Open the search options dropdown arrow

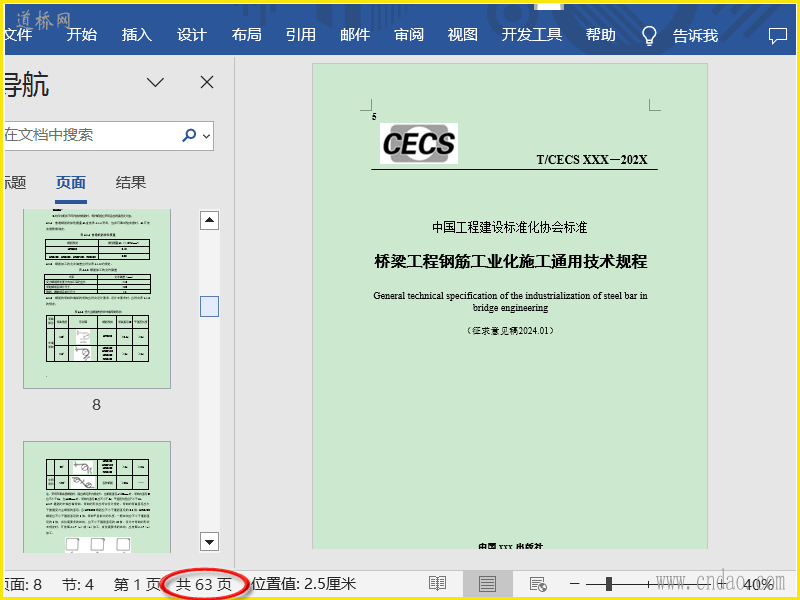(x=206, y=136)
